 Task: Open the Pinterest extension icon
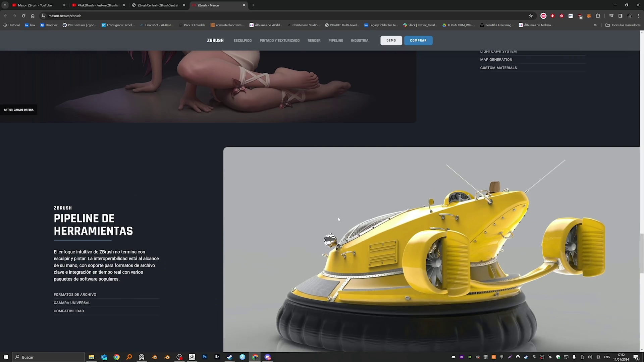coord(561,16)
